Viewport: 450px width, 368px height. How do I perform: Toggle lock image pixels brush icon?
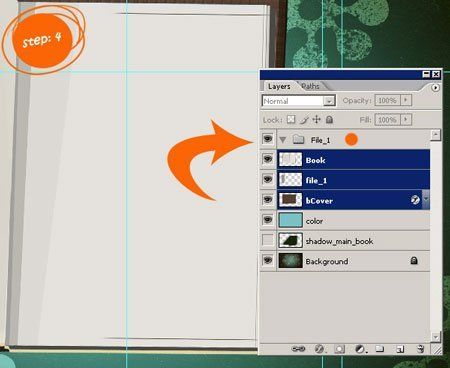pyautogui.click(x=304, y=120)
